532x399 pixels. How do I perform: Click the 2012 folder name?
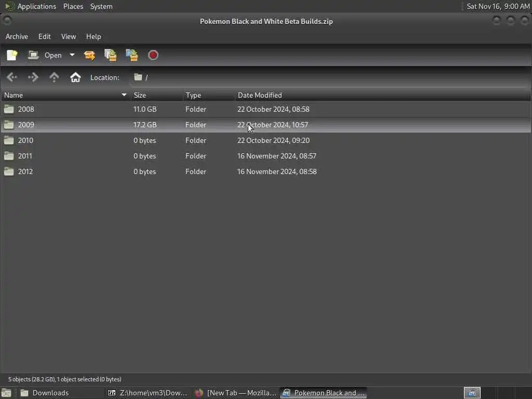[25, 171]
